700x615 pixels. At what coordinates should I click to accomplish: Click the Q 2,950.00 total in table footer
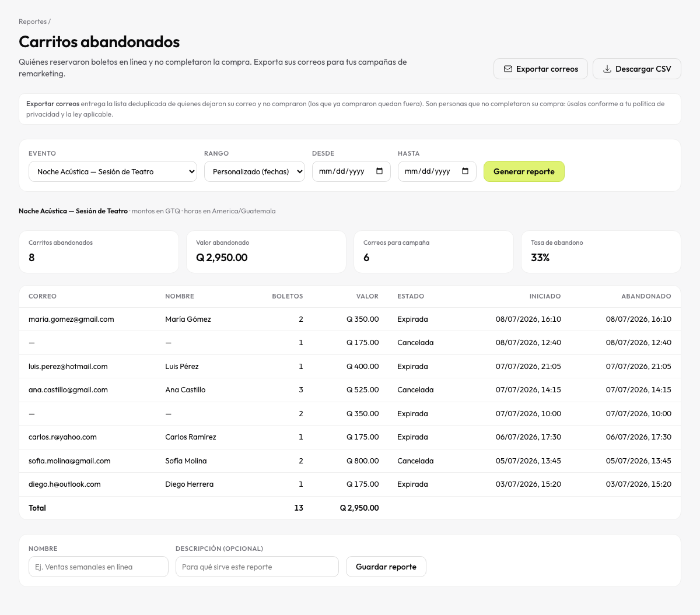click(359, 508)
